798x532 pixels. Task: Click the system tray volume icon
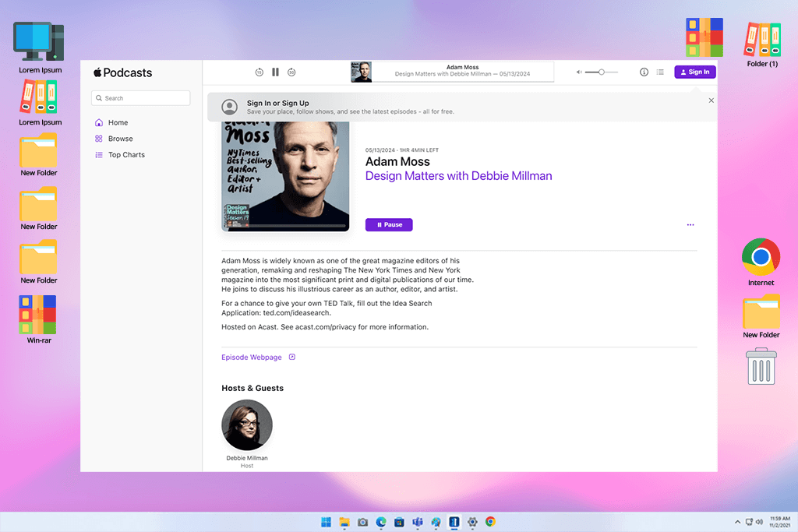point(759,522)
